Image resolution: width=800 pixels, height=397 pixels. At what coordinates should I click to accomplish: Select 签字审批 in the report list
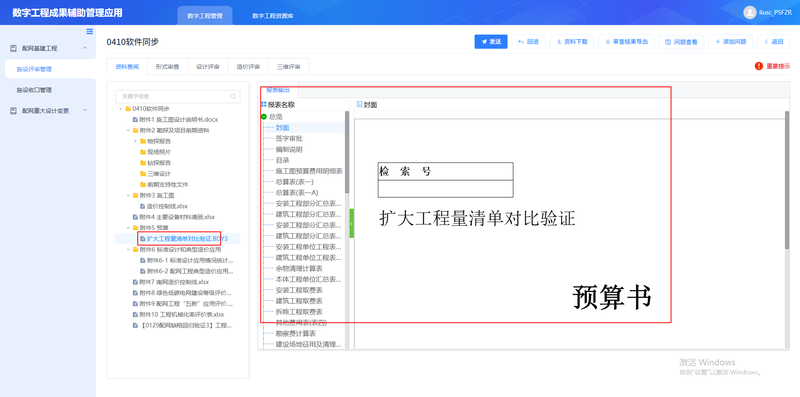point(289,139)
